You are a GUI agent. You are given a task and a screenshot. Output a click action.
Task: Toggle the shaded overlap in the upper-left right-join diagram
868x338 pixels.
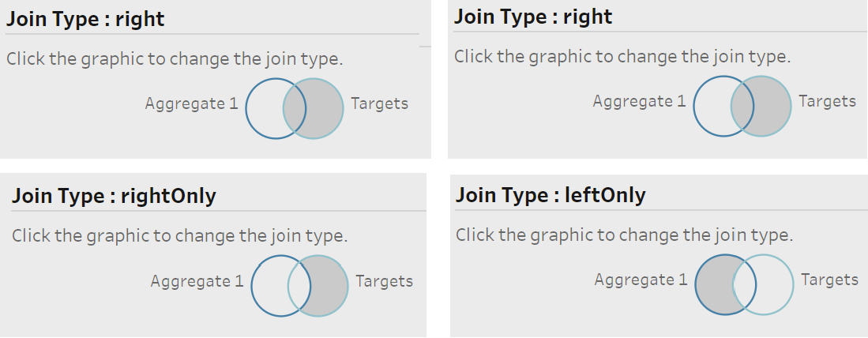(295, 108)
